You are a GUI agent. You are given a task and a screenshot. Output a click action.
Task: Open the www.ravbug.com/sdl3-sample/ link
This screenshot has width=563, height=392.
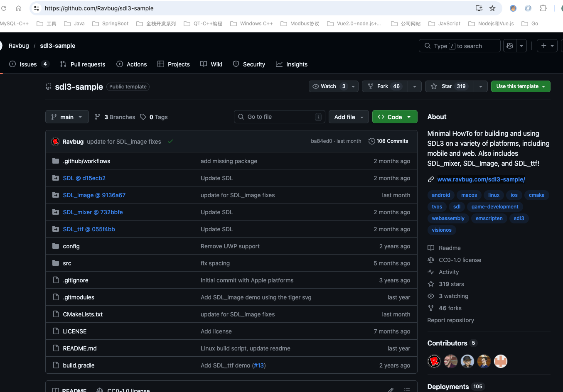pyautogui.click(x=481, y=179)
